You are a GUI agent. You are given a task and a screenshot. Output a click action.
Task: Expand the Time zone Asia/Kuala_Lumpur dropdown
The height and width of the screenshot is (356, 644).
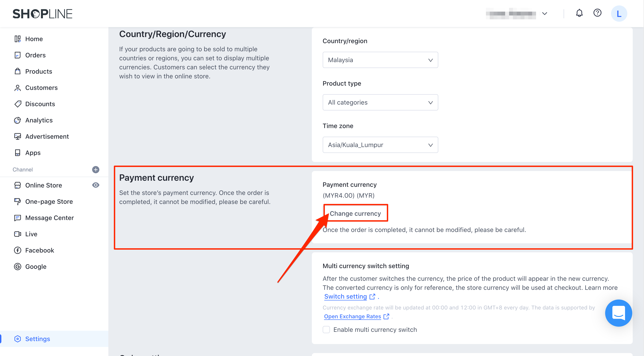coord(380,145)
